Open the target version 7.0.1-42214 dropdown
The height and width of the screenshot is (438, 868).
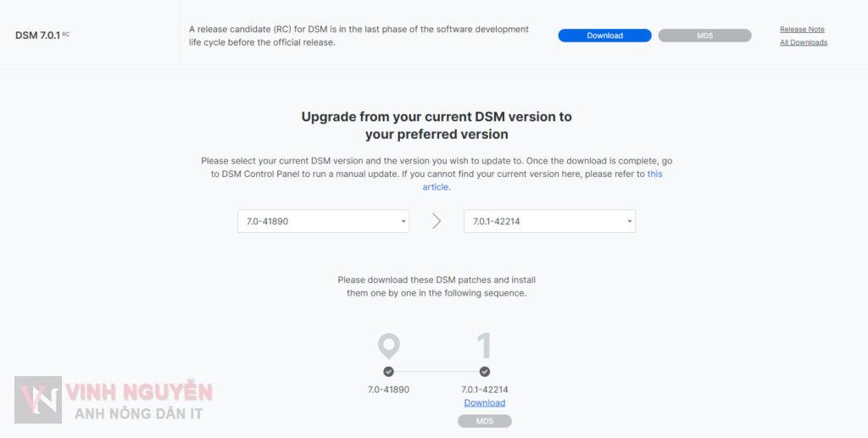point(549,221)
